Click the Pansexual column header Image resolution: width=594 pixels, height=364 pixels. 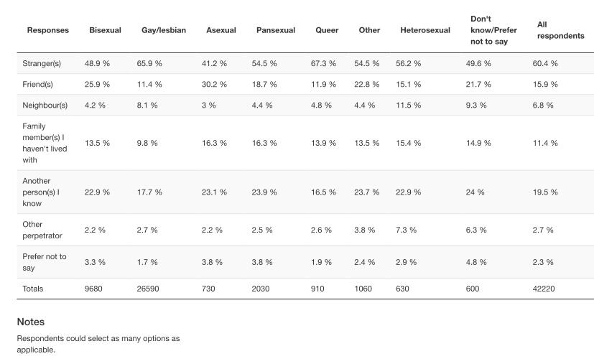[275, 30]
